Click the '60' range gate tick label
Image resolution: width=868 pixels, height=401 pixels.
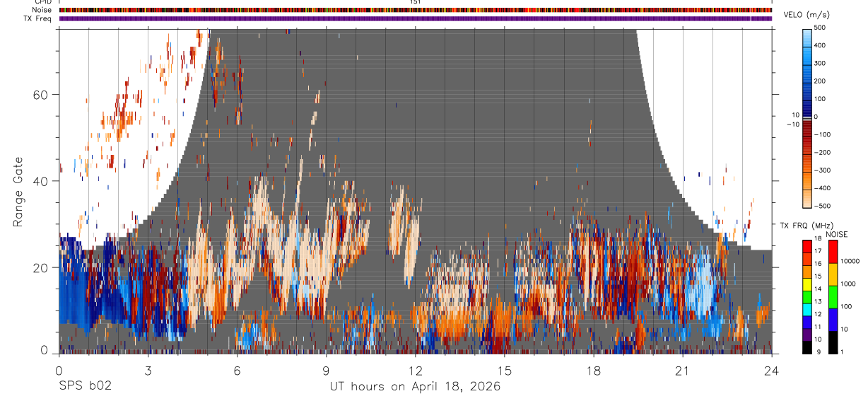tap(41, 94)
